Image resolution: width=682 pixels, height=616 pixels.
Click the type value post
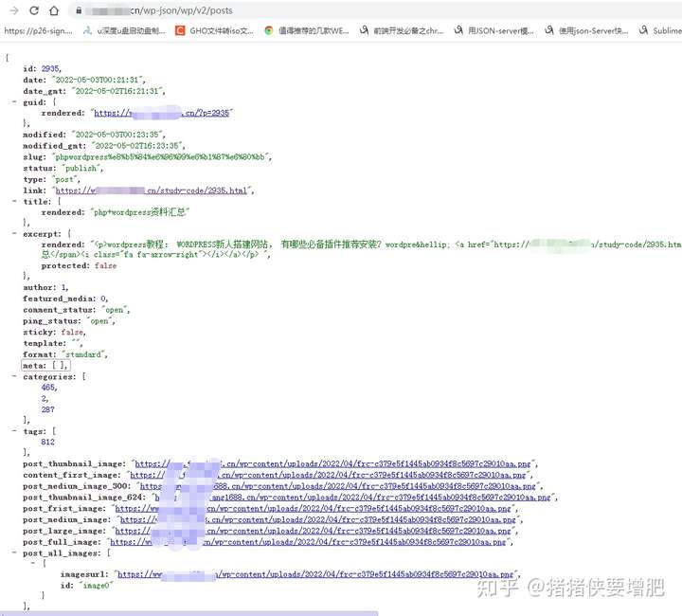(x=64, y=179)
